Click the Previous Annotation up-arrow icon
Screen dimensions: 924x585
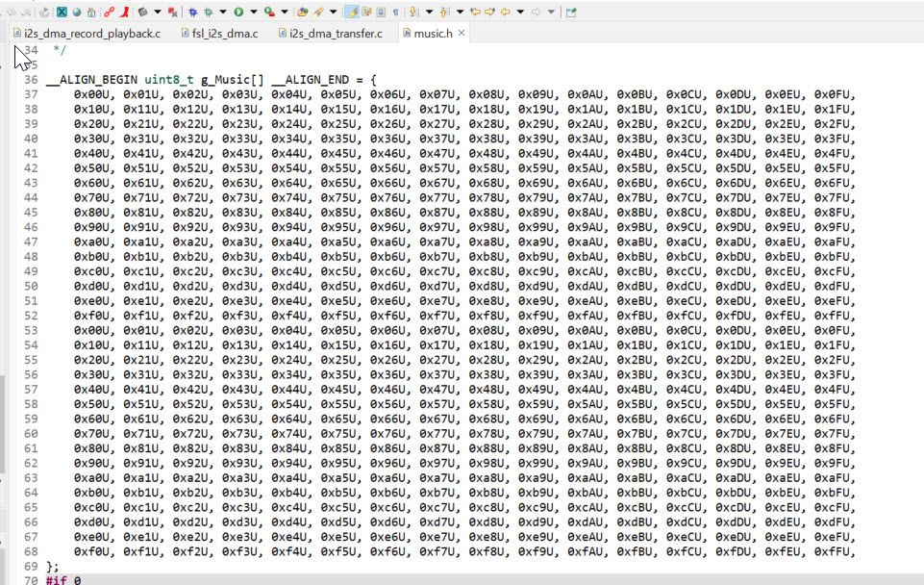[x=444, y=12]
